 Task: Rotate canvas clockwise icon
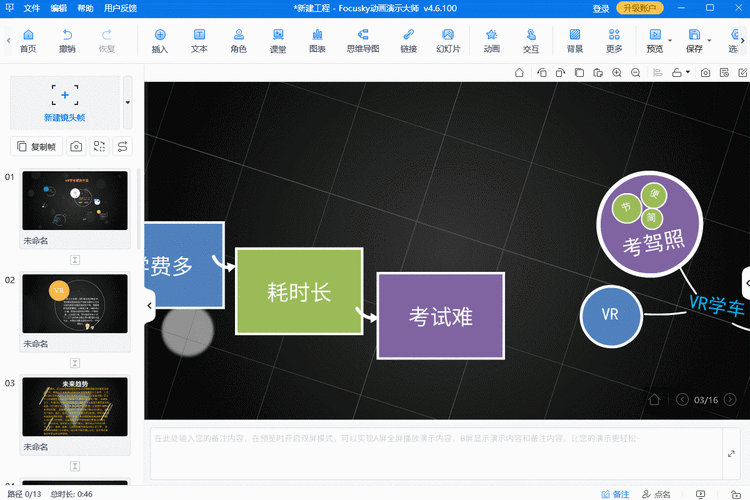pos(560,73)
